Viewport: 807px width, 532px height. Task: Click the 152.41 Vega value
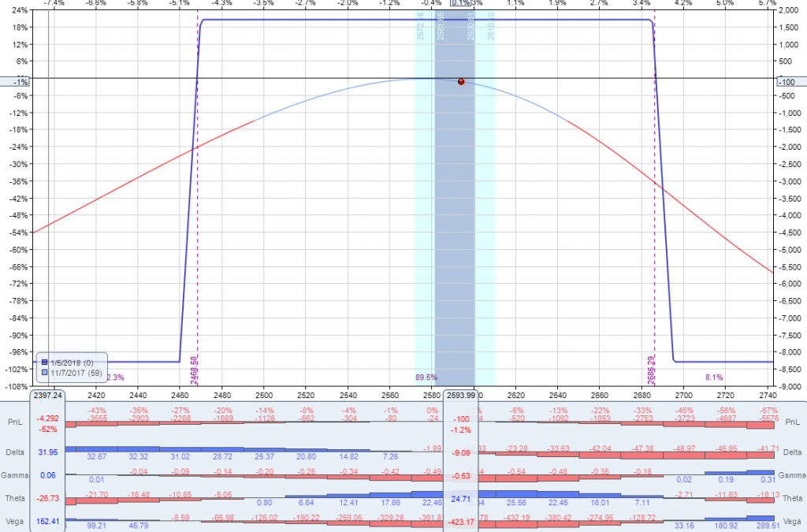coord(48,521)
